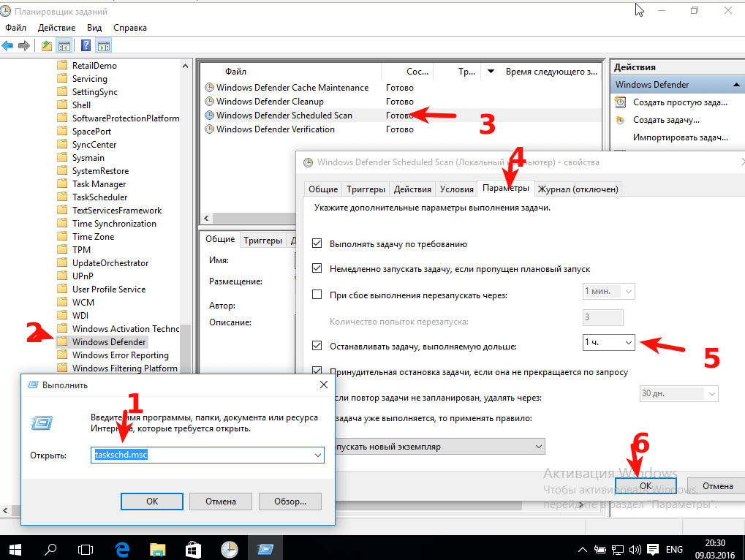The image size is (745, 560).
Task: Select the 'Windows Defender Scheduled Scan' task row
Action: [284, 116]
